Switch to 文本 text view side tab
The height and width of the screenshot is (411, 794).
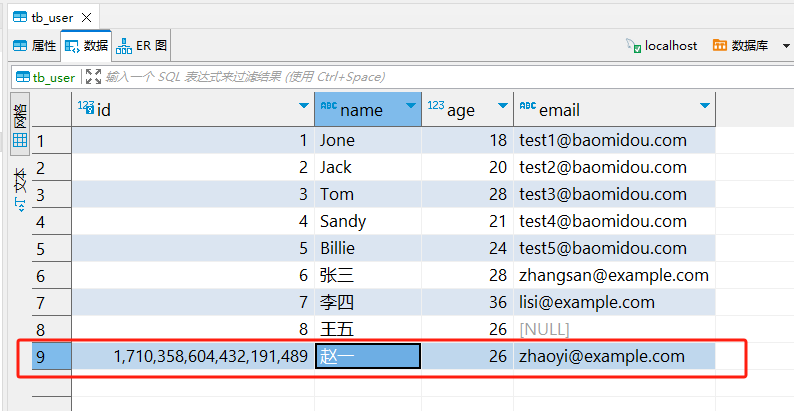(21, 189)
